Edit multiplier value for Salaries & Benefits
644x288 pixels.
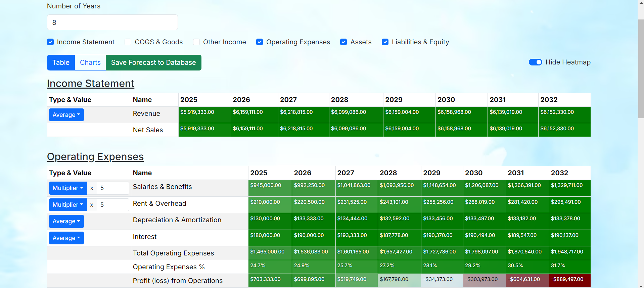(x=113, y=188)
